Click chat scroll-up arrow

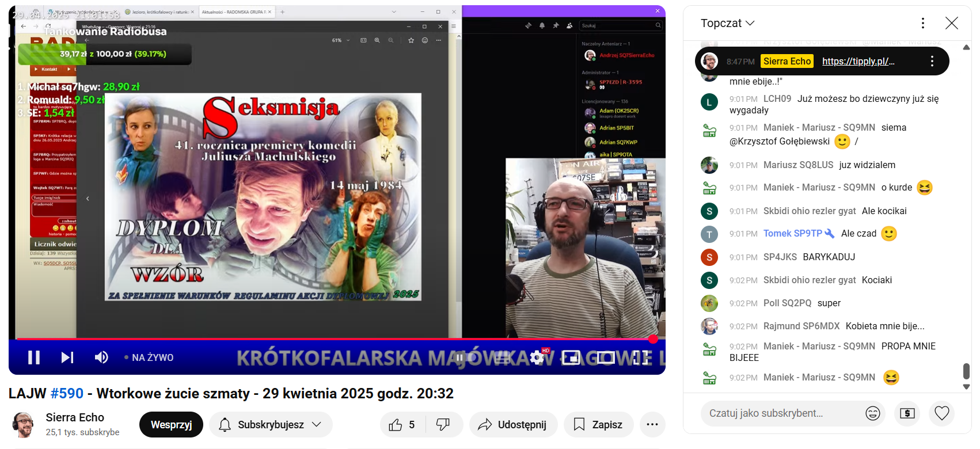pos(966,48)
